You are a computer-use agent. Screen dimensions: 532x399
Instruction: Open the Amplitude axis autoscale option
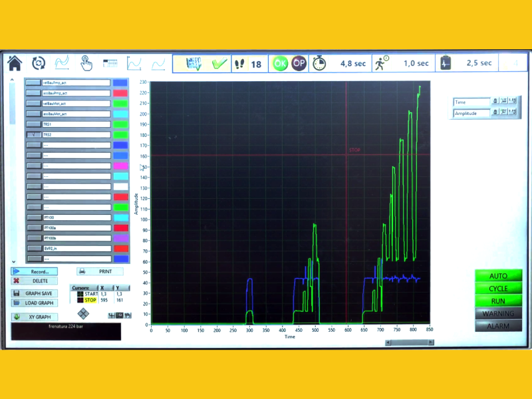503,113
